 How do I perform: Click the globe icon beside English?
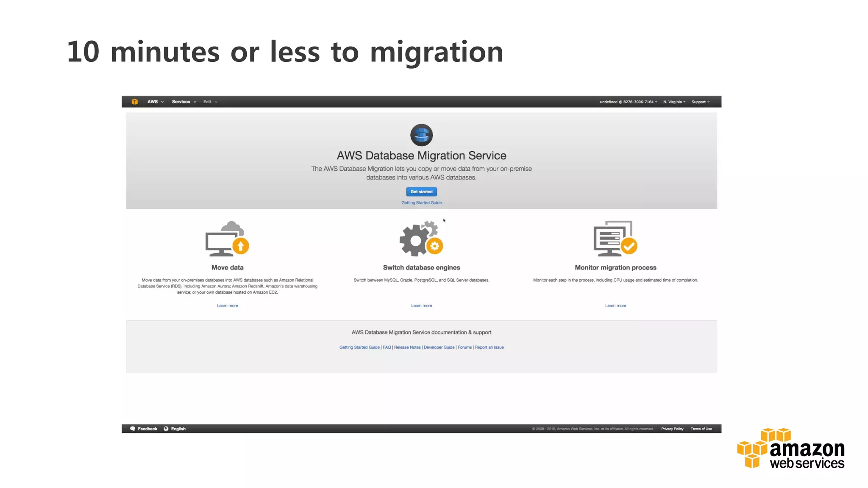point(166,429)
